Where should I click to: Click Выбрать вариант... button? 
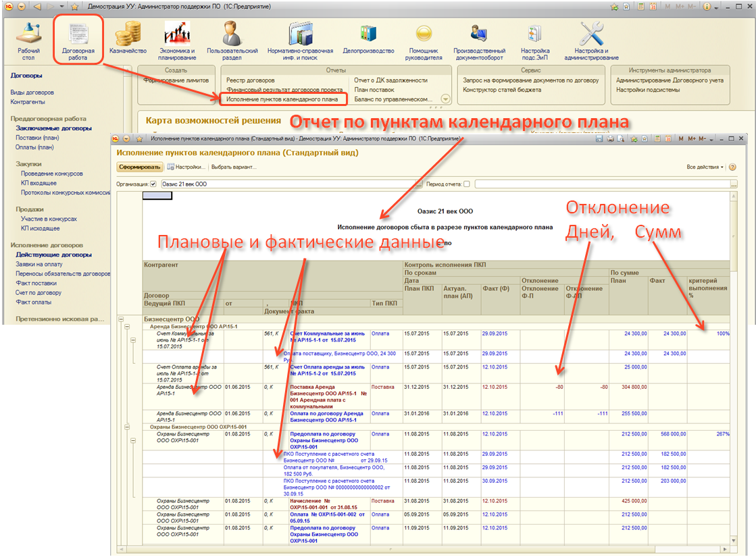point(233,167)
